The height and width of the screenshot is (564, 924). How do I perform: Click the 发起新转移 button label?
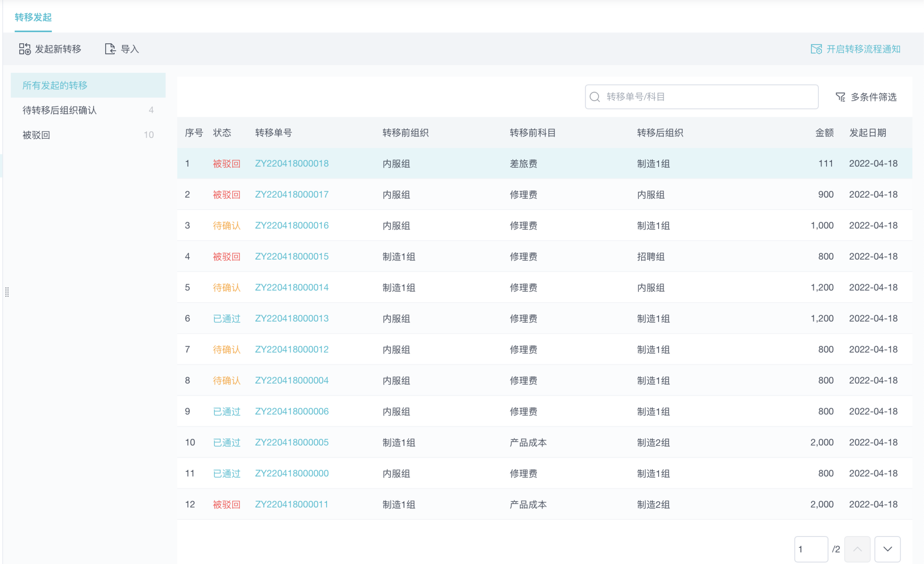pyautogui.click(x=58, y=49)
